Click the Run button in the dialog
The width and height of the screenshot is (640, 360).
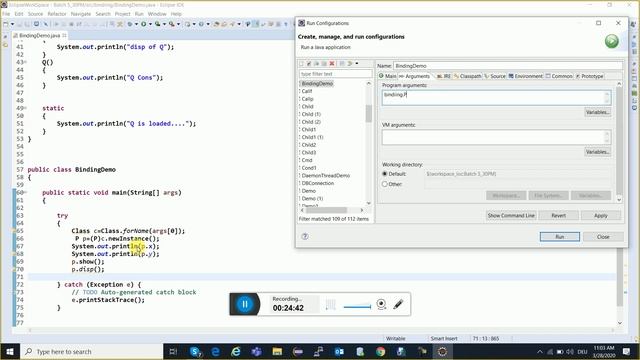[x=560, y=237]
